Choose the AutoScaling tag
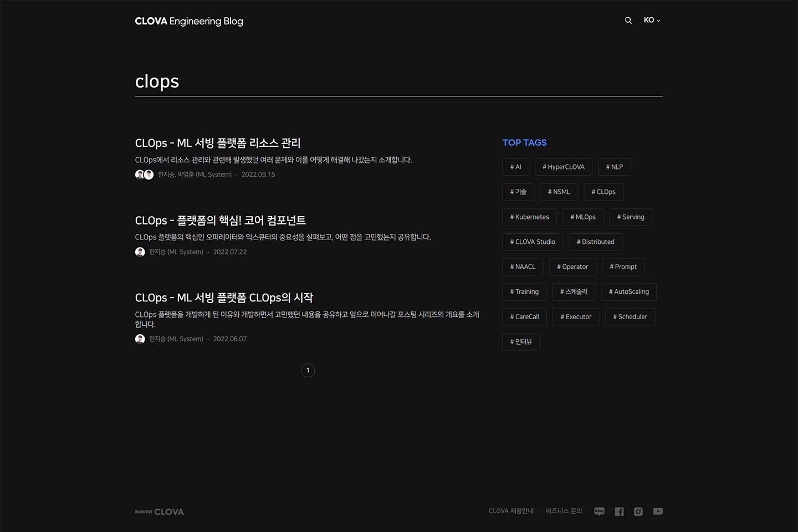 coord(628,292)
